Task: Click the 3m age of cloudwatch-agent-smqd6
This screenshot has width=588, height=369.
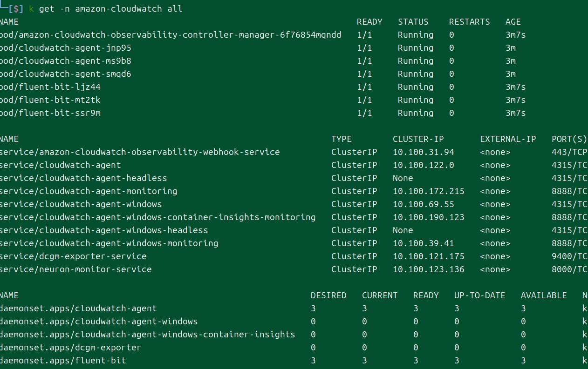Action: [x=511, y=74]
